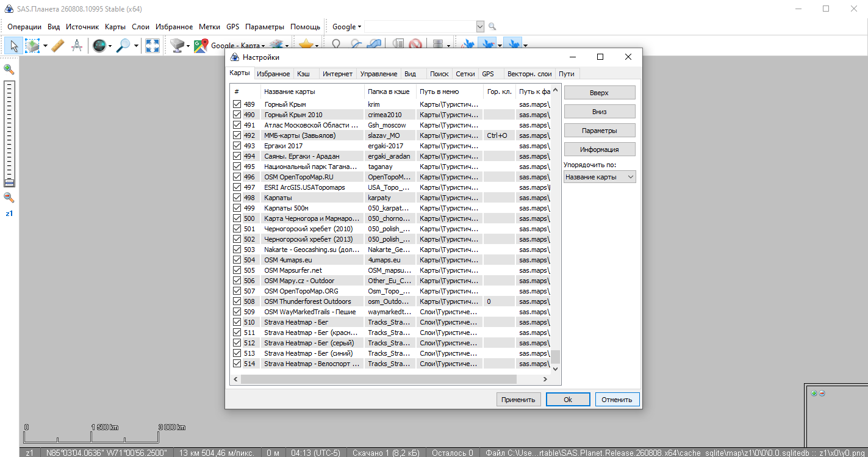868x457 pixels.
Task: Expand the magnifier tool dropdown arrow
Action: pyautogui.click(x=136, y=46)
